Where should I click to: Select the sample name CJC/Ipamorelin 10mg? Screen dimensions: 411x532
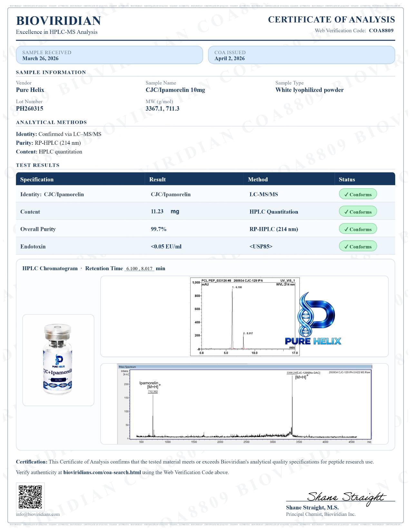pos(175,90)
